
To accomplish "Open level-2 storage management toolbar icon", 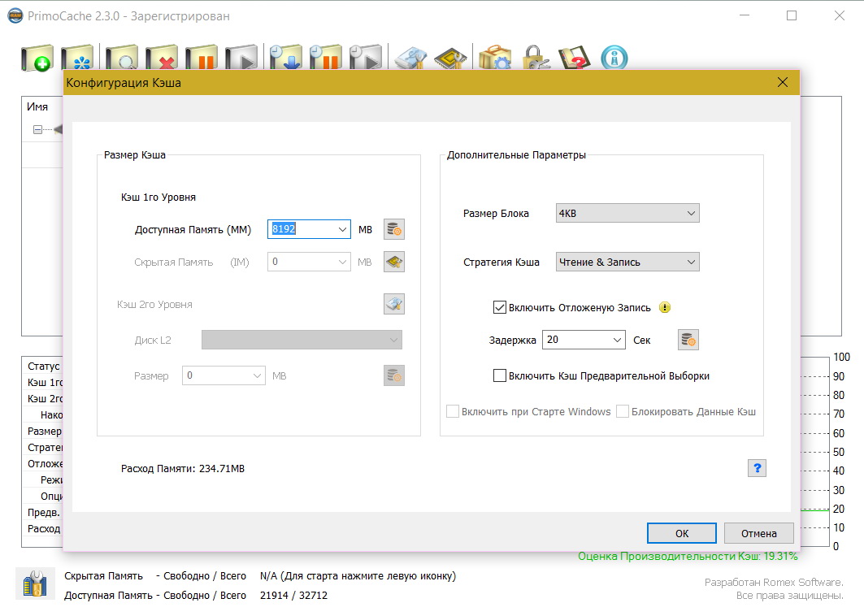I will [x=411, y=58].
